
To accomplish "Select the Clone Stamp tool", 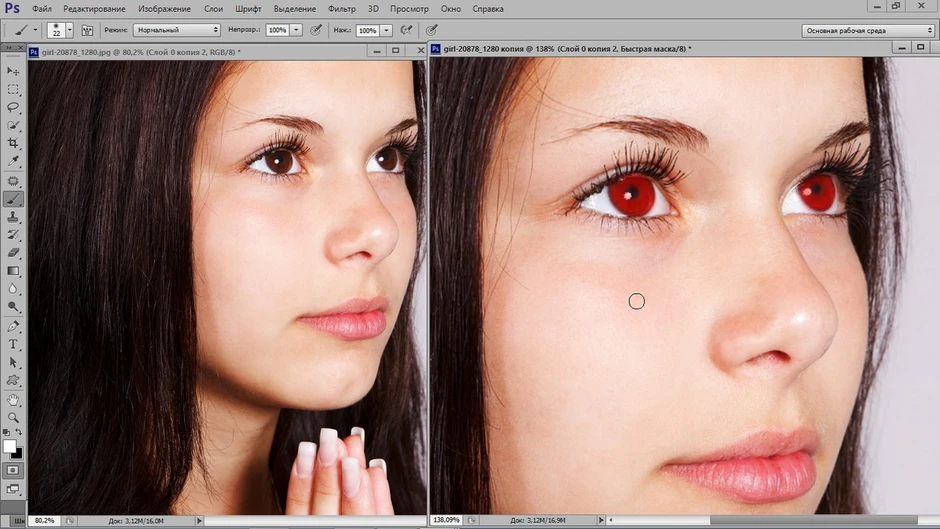I will 13,217.
